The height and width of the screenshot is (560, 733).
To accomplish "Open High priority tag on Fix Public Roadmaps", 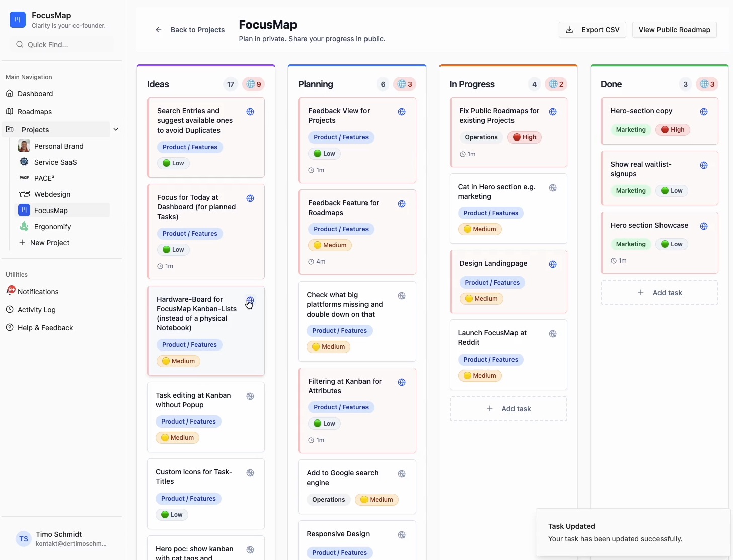I will (525, 137).
